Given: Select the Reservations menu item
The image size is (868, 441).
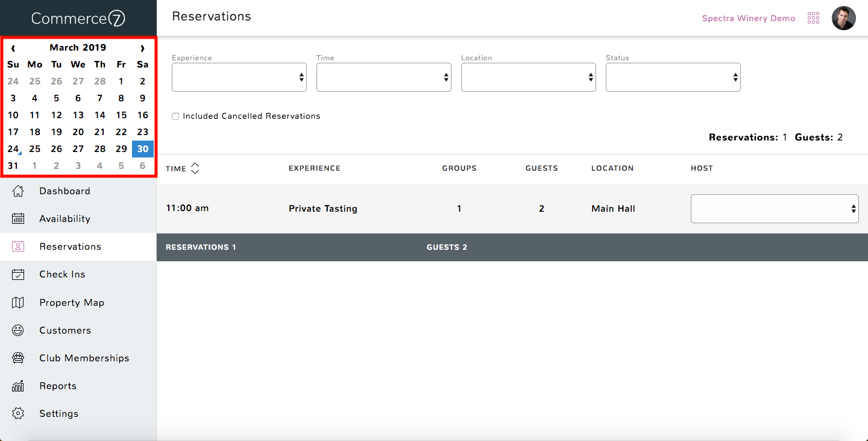Looking at the screenshot, I should (x=78, y=247).
